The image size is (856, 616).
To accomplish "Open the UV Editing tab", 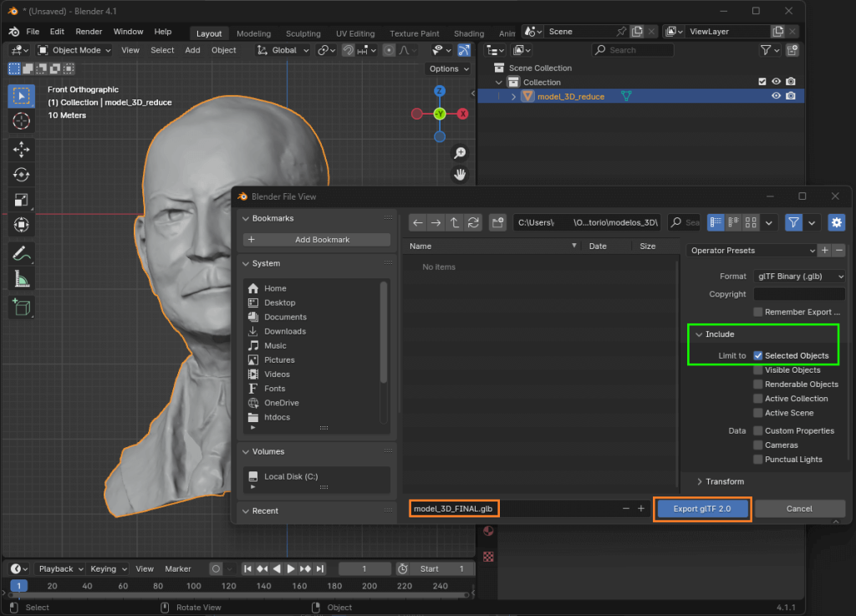I will pyautogui.click(x=355, y=33).
